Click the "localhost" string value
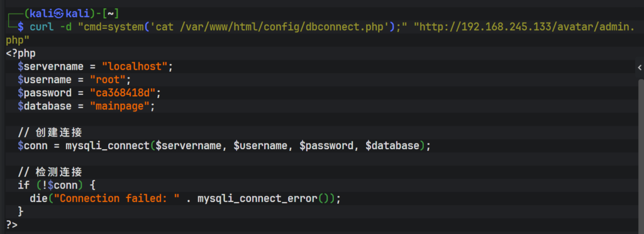The height and width of the screenshot is (234, 644). (x=135, y=67)
